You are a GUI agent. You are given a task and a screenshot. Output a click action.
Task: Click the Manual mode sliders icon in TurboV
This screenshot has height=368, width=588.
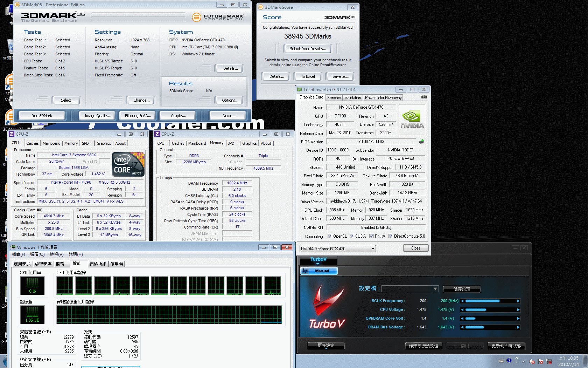tap(305, 271)
